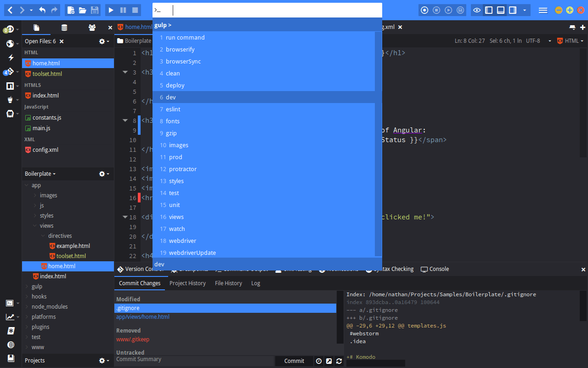
Task: Select 'browserSync' gulp task
Action: (x=264, y=61)
